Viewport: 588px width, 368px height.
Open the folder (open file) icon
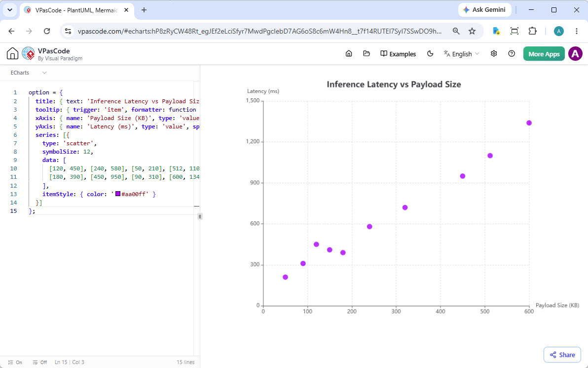(367, 54)
